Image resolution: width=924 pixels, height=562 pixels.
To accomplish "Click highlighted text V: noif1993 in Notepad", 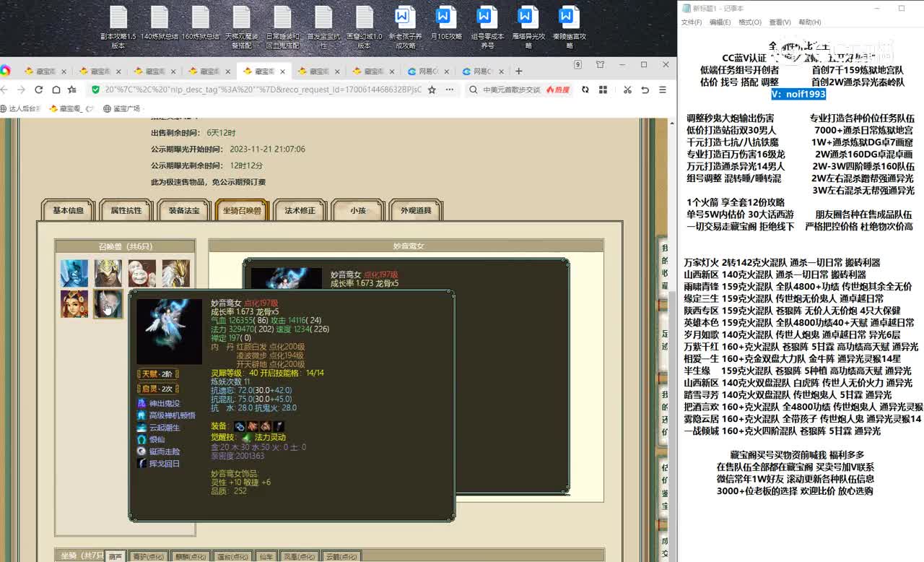I will 798,94.
